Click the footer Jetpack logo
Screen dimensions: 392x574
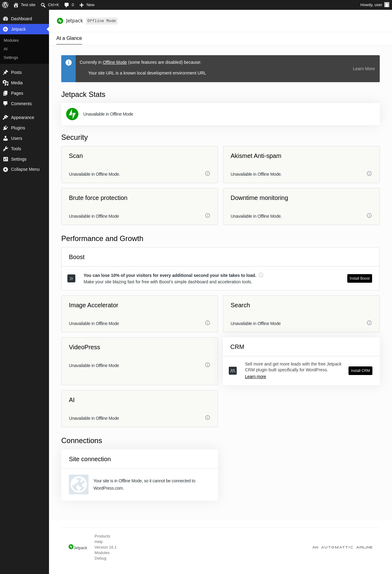[78, 547]
